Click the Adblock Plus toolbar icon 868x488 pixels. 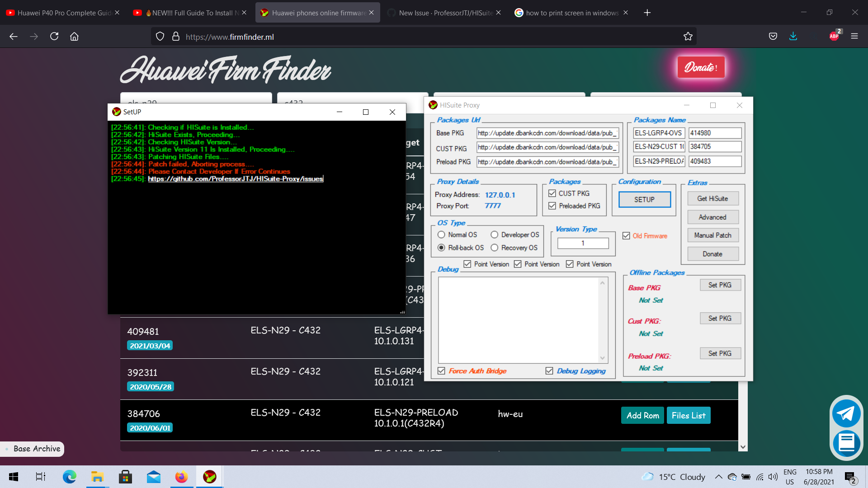pyautogui.click(x=834, y=36)
